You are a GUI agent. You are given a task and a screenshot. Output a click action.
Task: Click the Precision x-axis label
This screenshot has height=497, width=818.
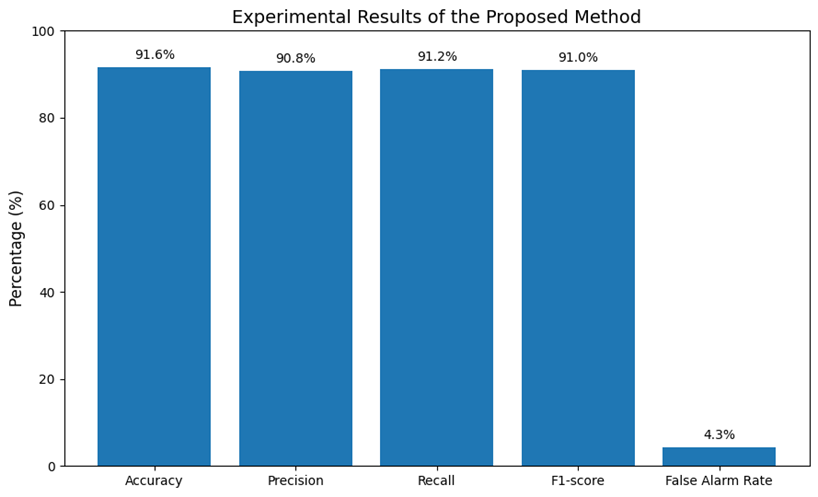pyautogui.click(x=295, y=481)
